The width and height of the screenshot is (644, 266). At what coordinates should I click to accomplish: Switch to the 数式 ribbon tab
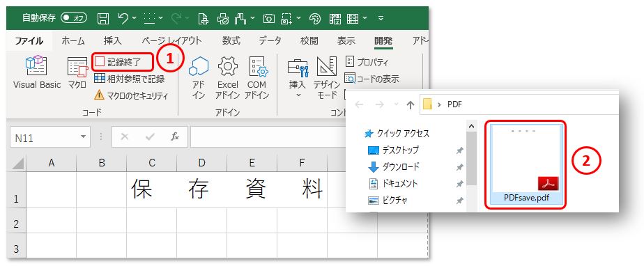231,40
